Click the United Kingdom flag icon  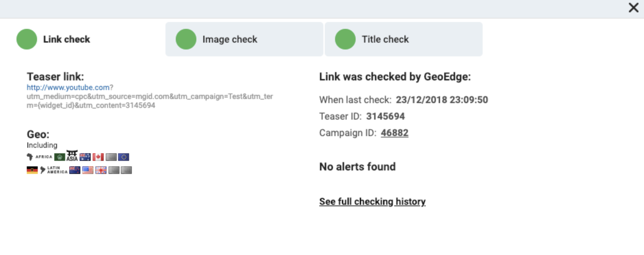[x=101, y=170]
